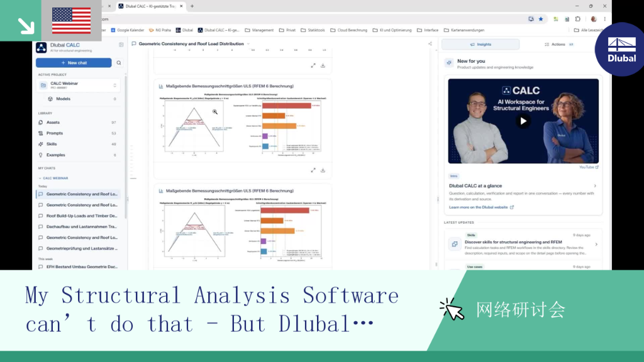Open the CALC Webinar project selector
Screen dimensions: 644x362
click(x=79, y=85)
